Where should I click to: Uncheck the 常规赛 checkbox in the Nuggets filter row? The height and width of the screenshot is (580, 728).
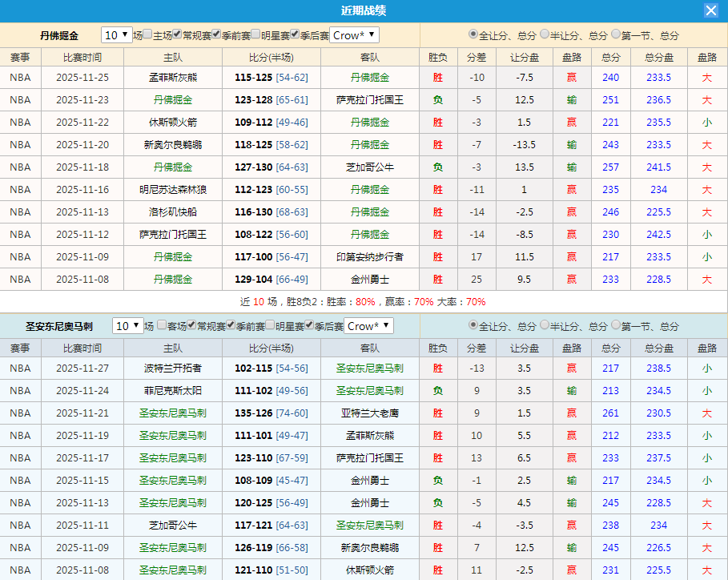(x=175, y=35)
